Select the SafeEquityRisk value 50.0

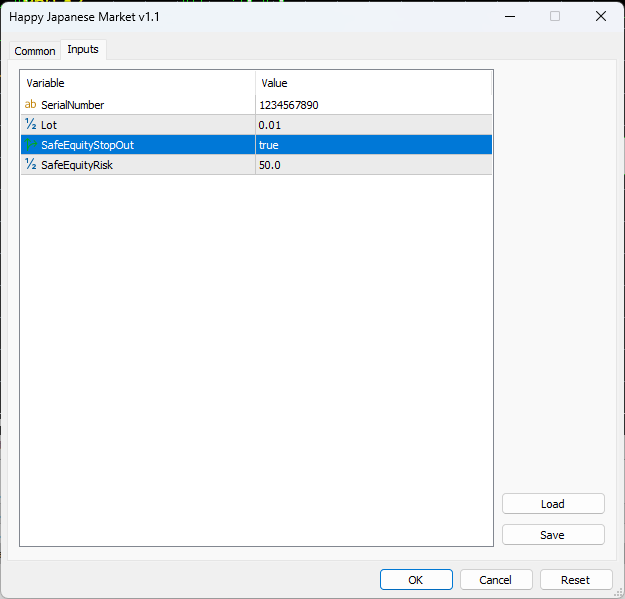[x=373, y=165]
